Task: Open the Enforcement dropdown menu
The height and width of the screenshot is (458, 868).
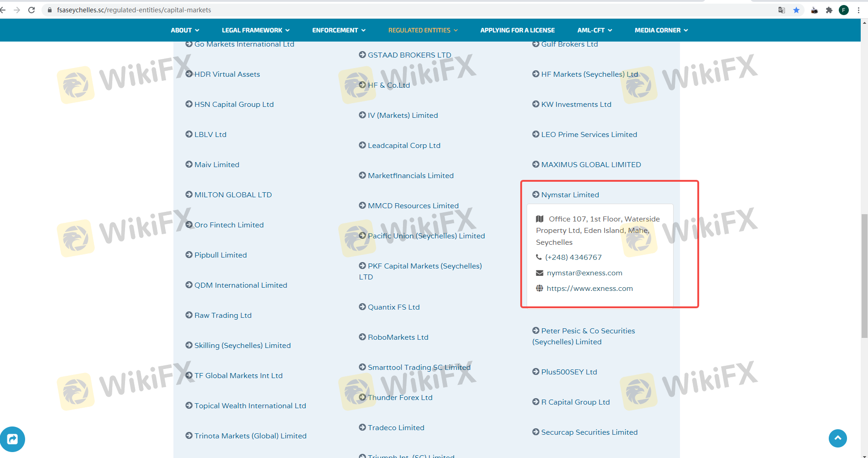Action: [x=339, y=30]
